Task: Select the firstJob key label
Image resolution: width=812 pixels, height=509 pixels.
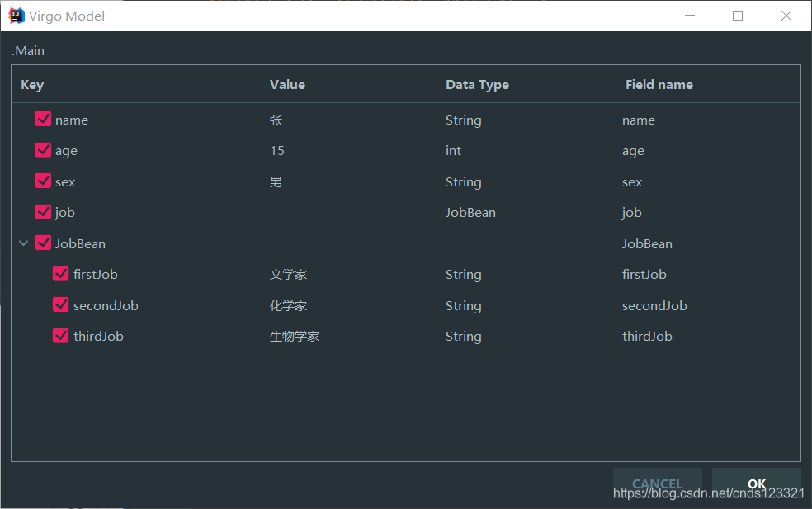Action: [x=95, y=275]
